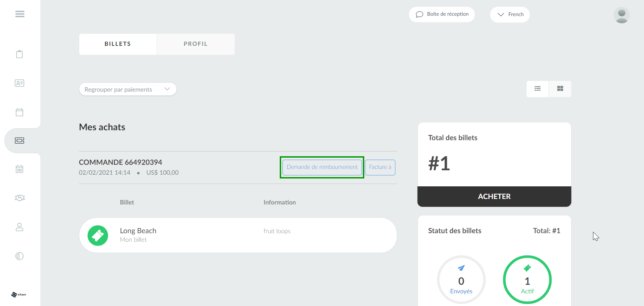Open the ID card icon in sidebar

[x=19, y=83]
